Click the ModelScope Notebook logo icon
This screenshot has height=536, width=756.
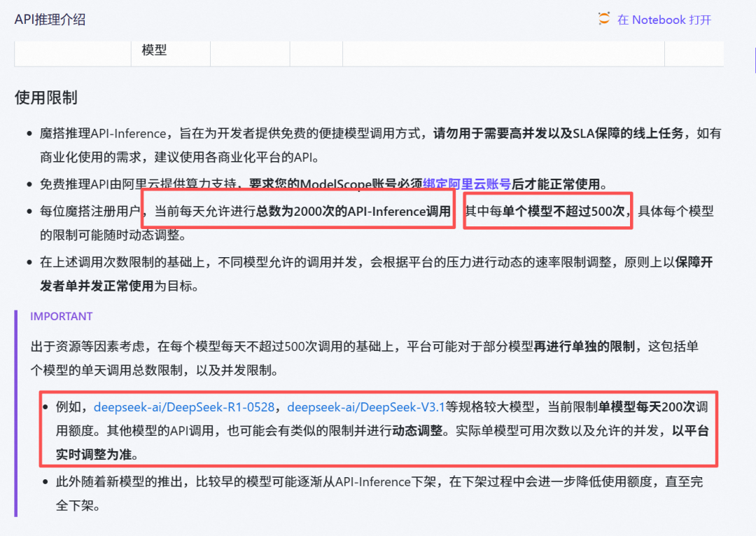coord(603,19)
